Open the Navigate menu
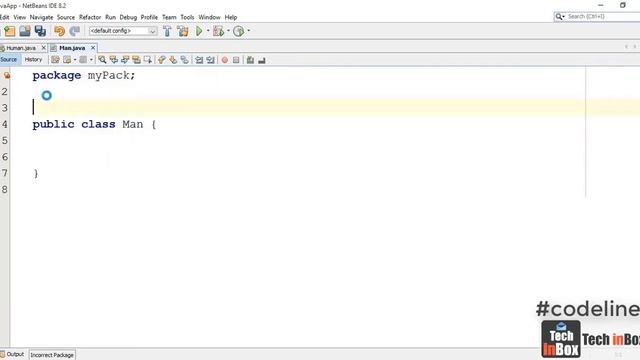The height and width of the screenshot is (360, 640). pos(41,17)
